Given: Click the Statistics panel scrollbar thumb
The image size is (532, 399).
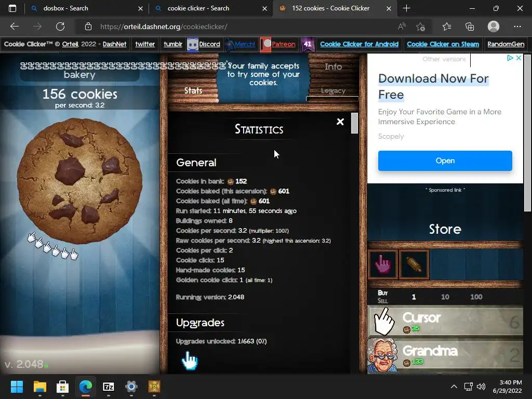Looking at the screenshot, I should pyautogui.click(x=354, y=123).
